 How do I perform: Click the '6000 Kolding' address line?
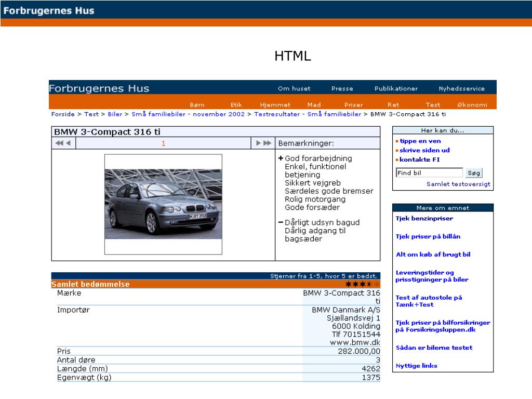[356, 326]
